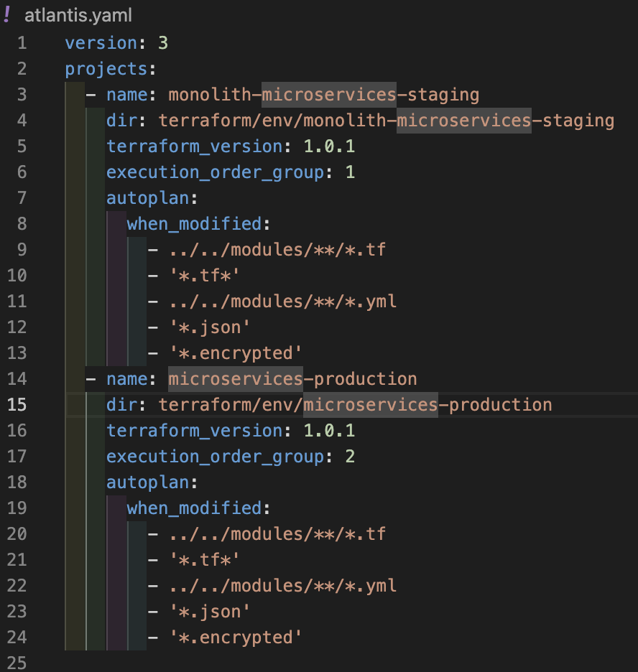Image resolution: width=638 pixels, height=672 pixels.
Task: Click 'when_modified' key on line 19
Action: pos(194,508)
